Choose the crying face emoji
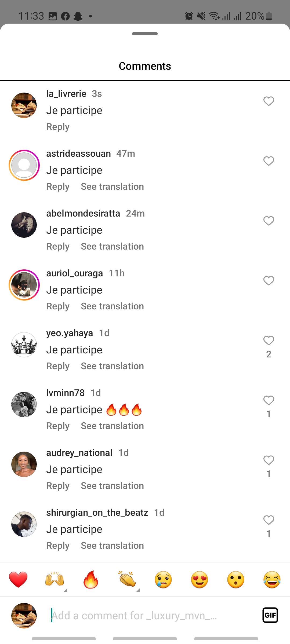 pyautogui.click(x=163, y=579)
